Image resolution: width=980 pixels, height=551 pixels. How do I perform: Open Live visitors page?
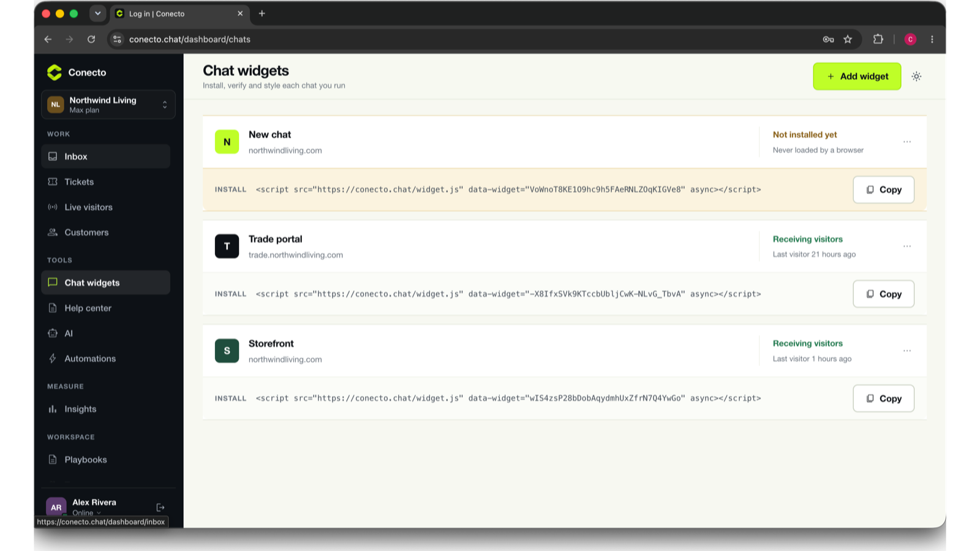(105, 207)
